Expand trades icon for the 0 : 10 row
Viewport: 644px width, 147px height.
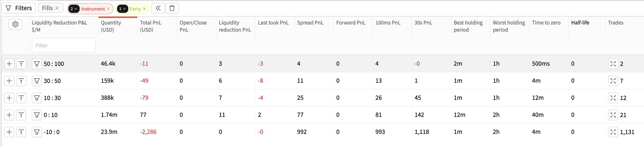(613, 115)
